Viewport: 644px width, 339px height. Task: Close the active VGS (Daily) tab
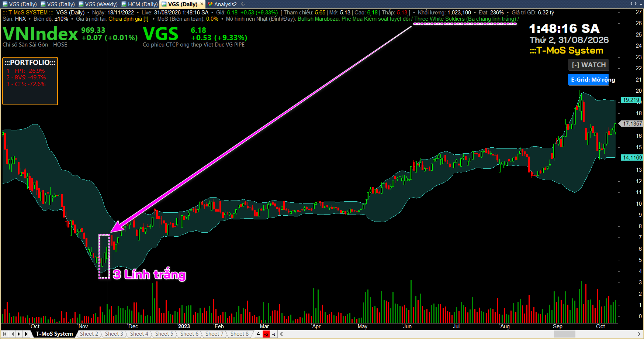[x=202, y=4]
